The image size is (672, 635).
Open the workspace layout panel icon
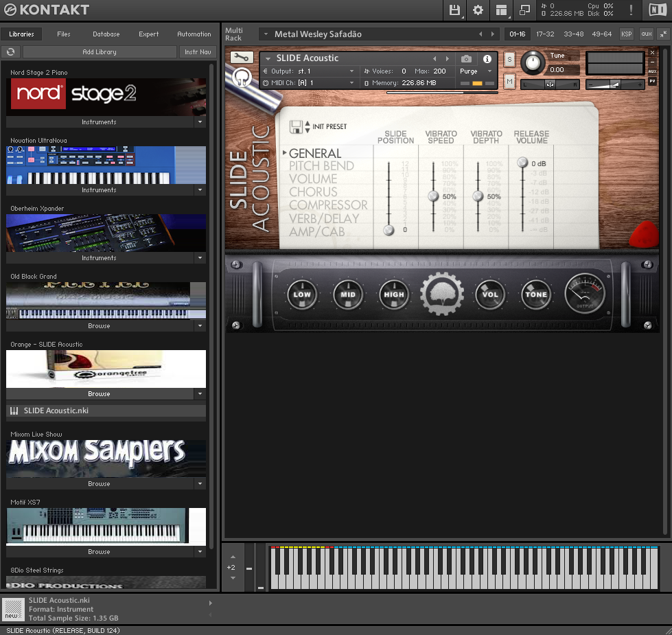(501, 10)
